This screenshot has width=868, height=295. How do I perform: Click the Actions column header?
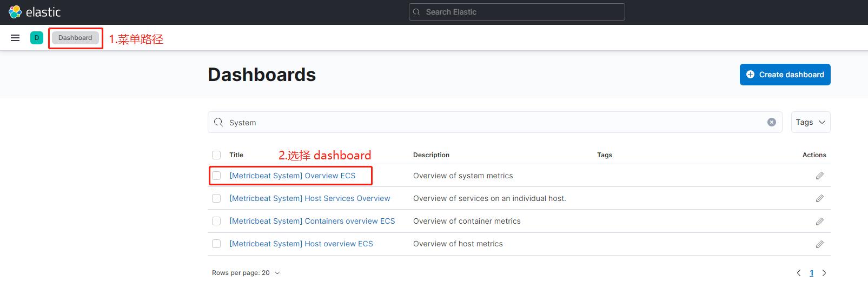814,155
